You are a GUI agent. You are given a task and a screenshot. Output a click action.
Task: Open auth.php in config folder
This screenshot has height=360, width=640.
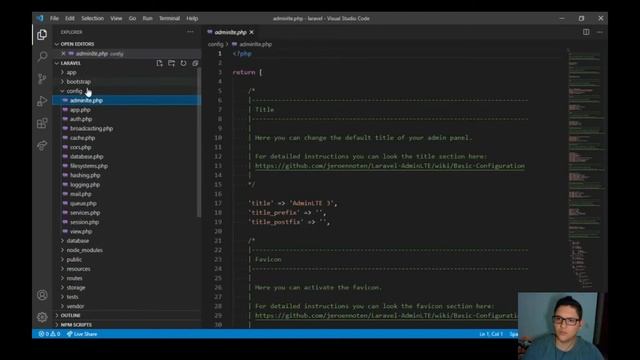81,119
